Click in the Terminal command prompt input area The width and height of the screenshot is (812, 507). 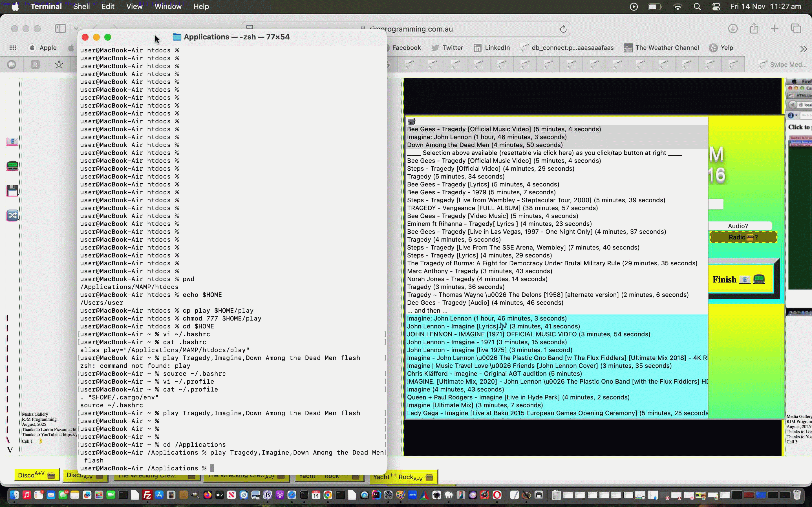tap(212, 468)
